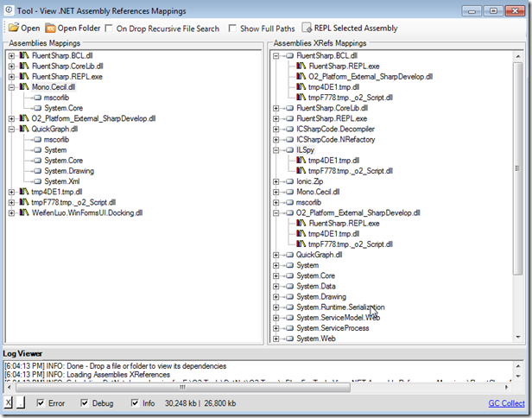532x418 pixels.
Task: Expand FluentSharp.BCL.dll in Assemblies Mappings
Action: pyautogui.click(x=11, y=55)
